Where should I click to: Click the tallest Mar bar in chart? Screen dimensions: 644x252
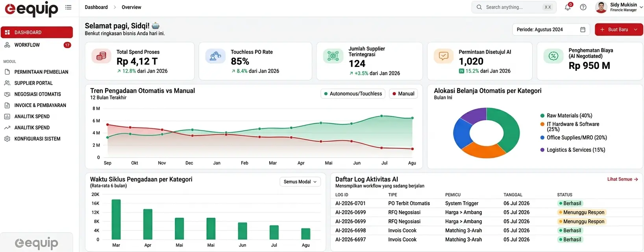(116, 219)
